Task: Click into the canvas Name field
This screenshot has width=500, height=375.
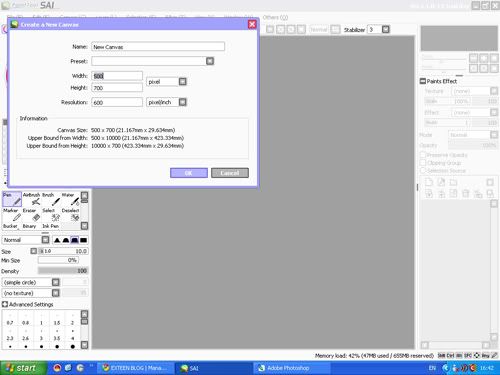Action: click(x=158, y=47)
